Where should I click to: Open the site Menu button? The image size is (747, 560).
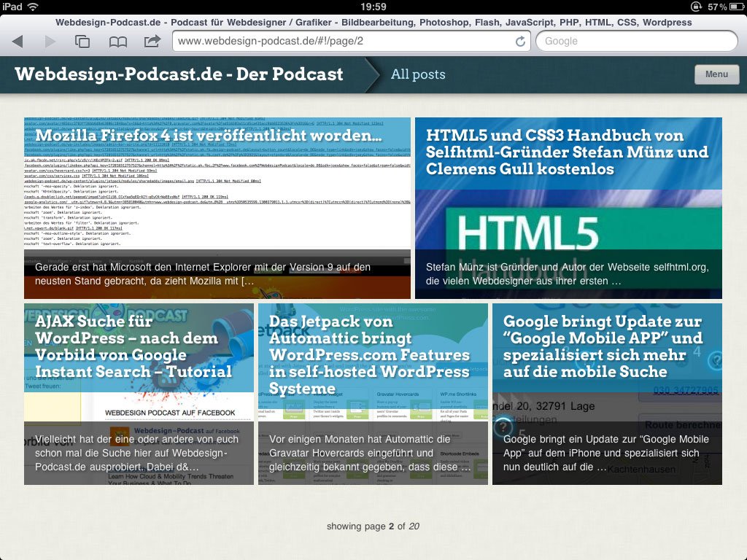pos(716,74)
